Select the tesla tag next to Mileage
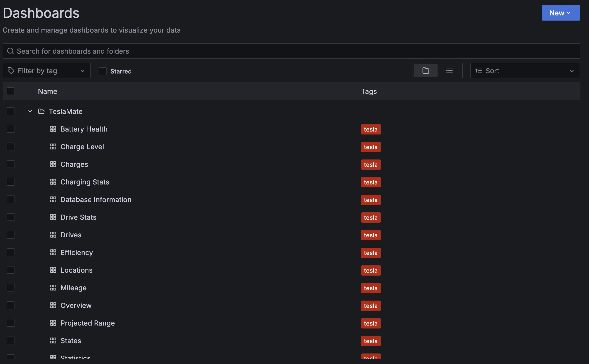Screen dimensions: 589x364 point(370,288)
